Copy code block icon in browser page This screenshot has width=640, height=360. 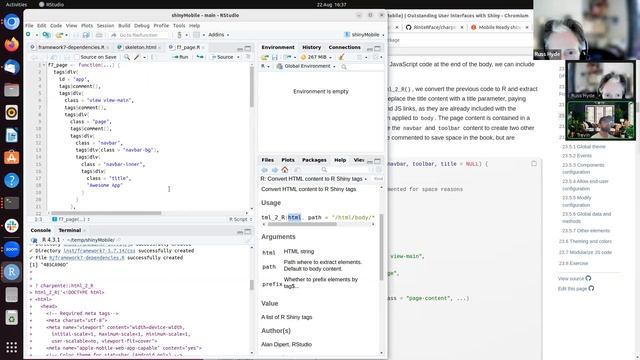pos(534,164)
